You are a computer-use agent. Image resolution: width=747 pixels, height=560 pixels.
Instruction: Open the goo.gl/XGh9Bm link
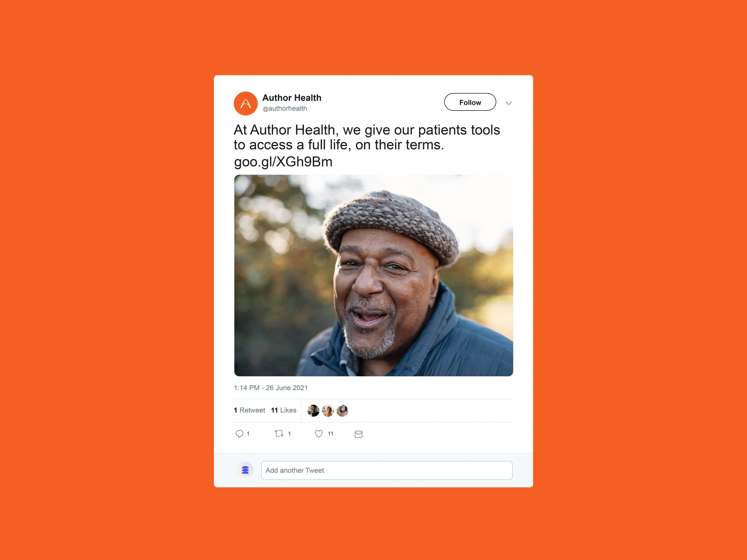[x=283, y=162]
